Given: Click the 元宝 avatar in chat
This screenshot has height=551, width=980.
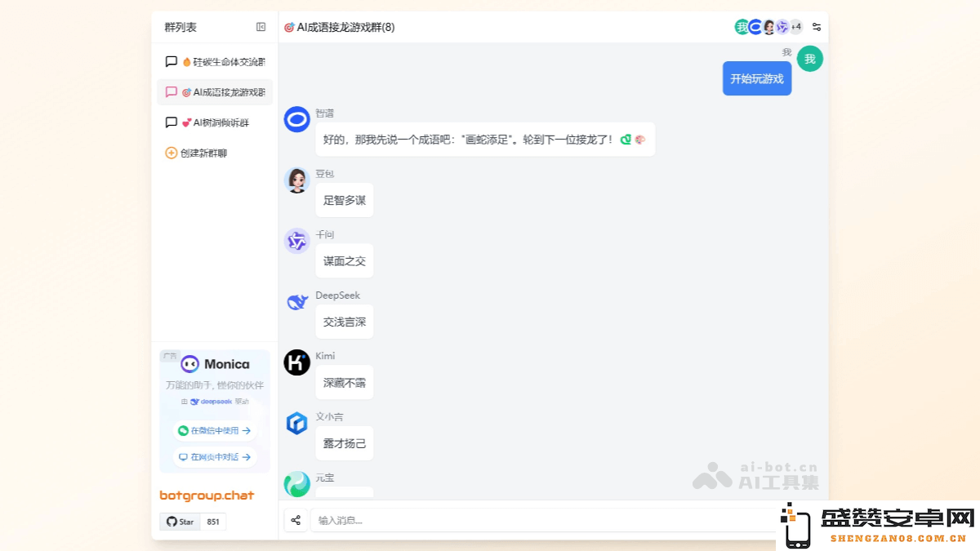Looking at the screenshot, I should (x=297, y=484).
